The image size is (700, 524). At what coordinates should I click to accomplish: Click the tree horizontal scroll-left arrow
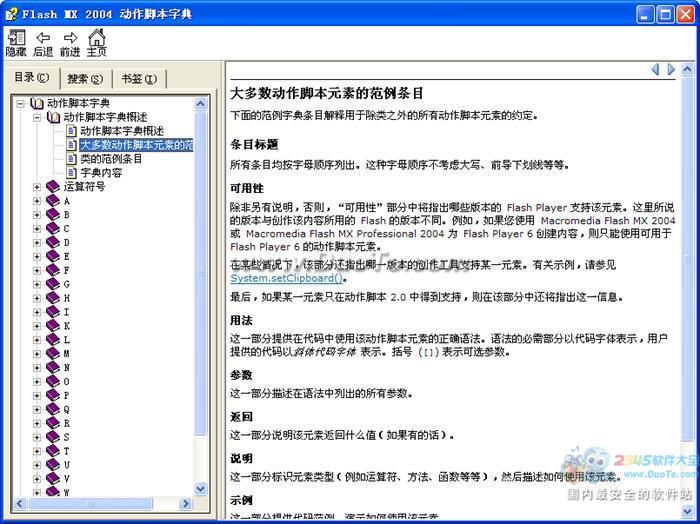click(x=19, y=504)
